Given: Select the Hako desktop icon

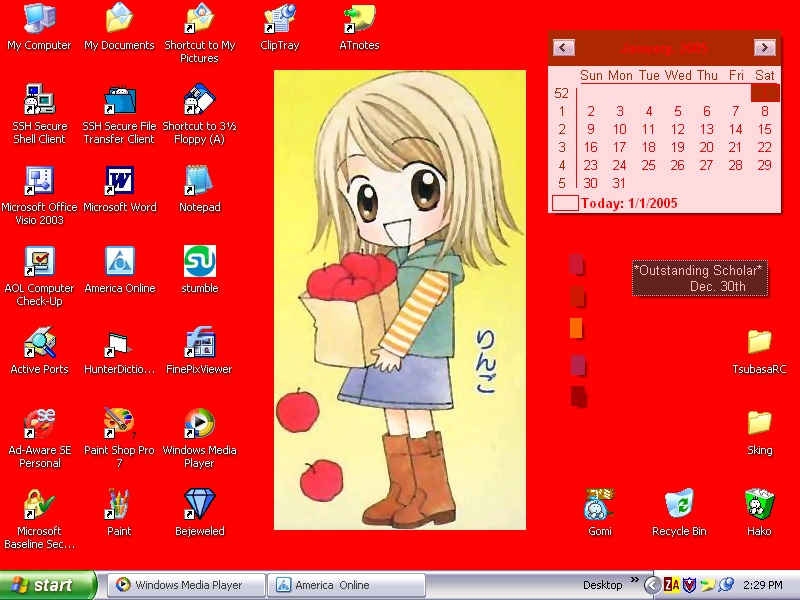Looking at the screenshot, I should 759,504.
